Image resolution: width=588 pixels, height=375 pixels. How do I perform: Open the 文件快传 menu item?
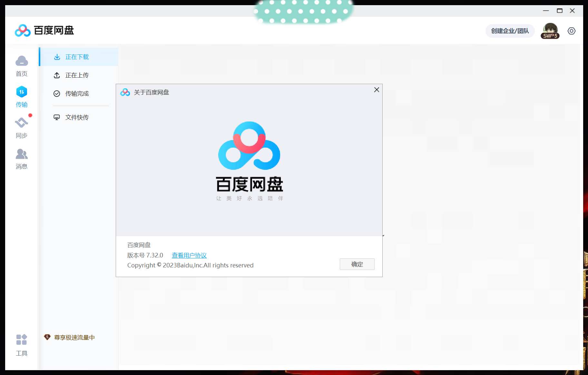click(79, 118)
